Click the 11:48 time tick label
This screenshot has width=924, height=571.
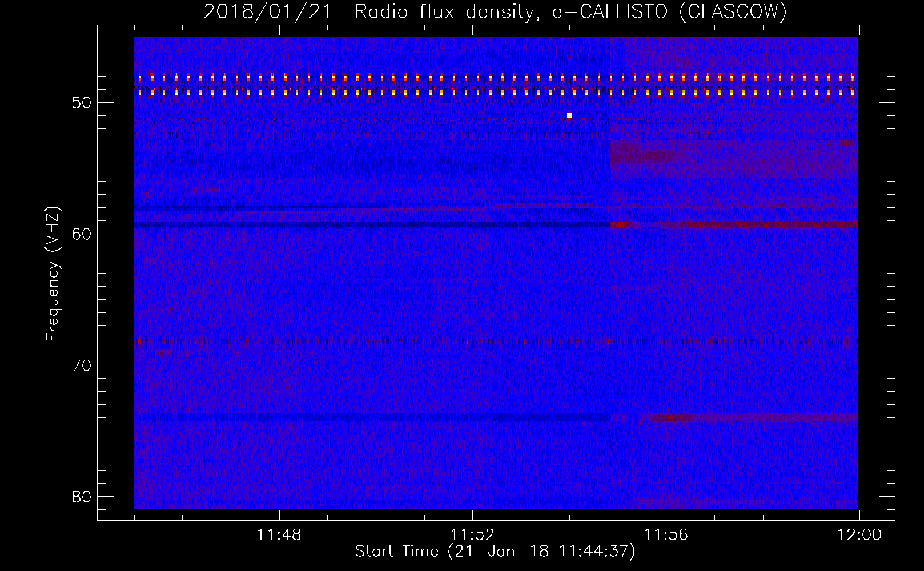pyautogui.click(x=279, y=535)
